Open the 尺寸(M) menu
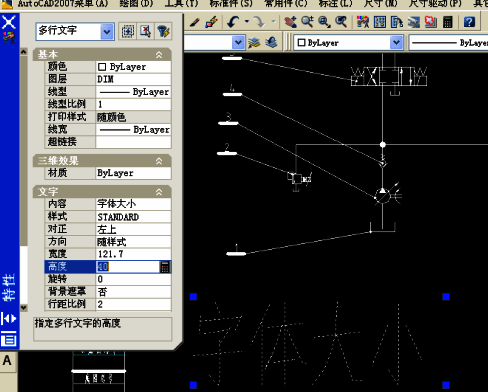 [380, 4]
